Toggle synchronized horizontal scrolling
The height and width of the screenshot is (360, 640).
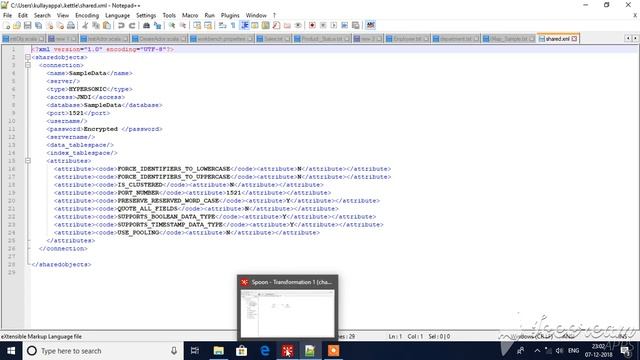click(x=208, y=25)
